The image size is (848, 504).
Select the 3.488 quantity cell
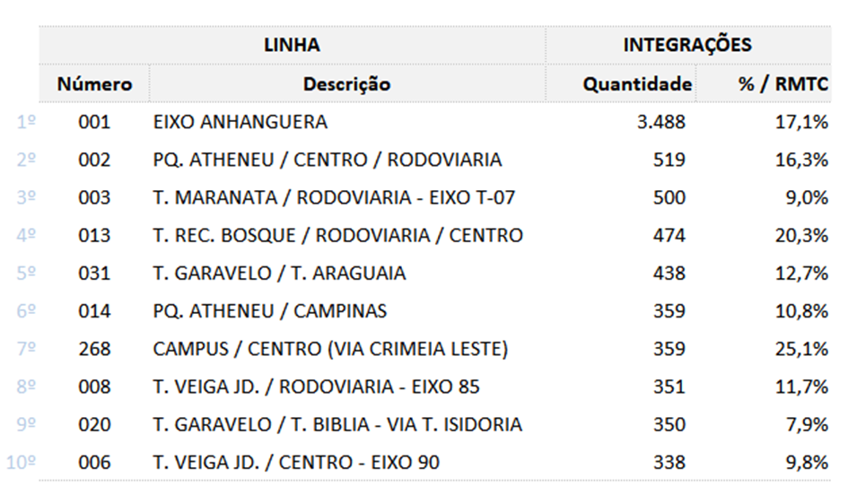pyautogui.click(x=660, y=122)
